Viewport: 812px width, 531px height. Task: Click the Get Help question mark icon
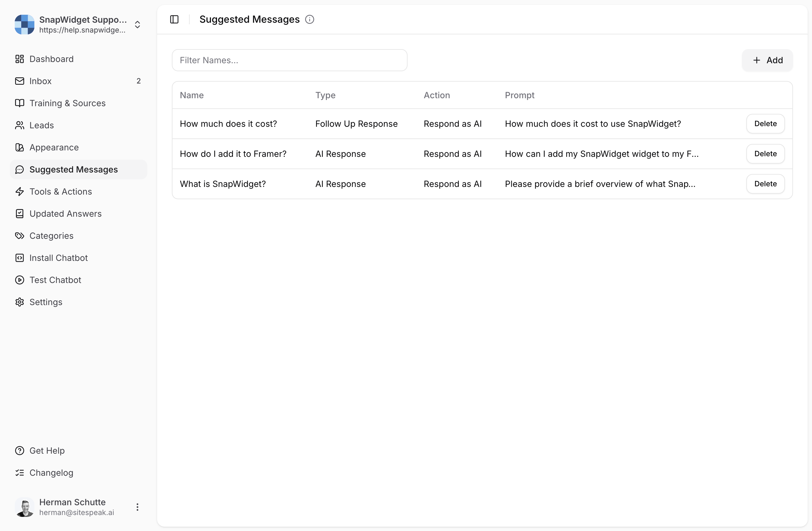tap(19, 451)
